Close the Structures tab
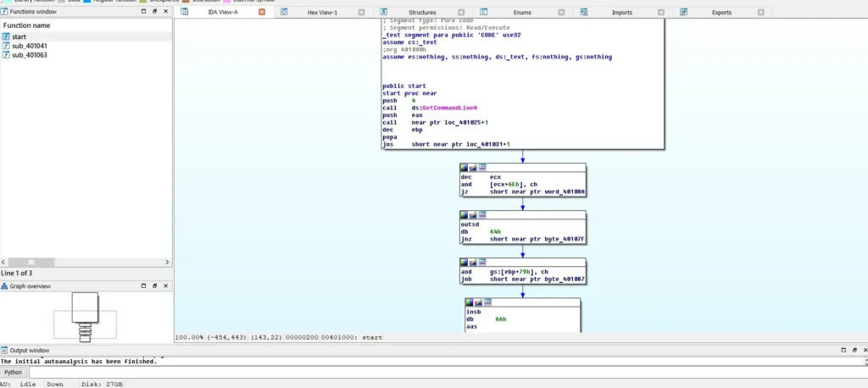The height and width of the screenshot is (388, 868). point(461,12)
